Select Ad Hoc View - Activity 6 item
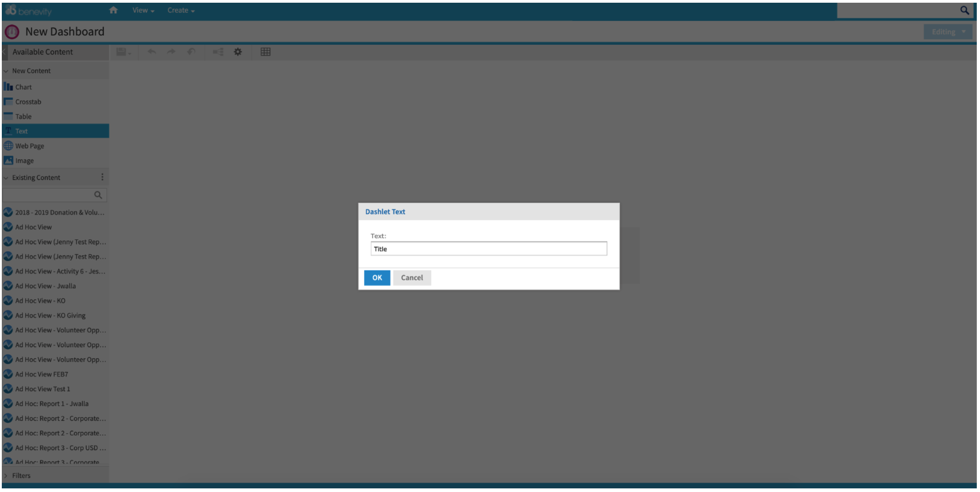 coord(55,271)
